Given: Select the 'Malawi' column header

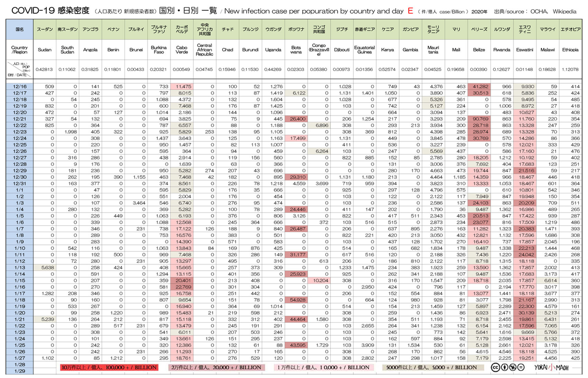Looking at the screenshot, I should 547,50.
